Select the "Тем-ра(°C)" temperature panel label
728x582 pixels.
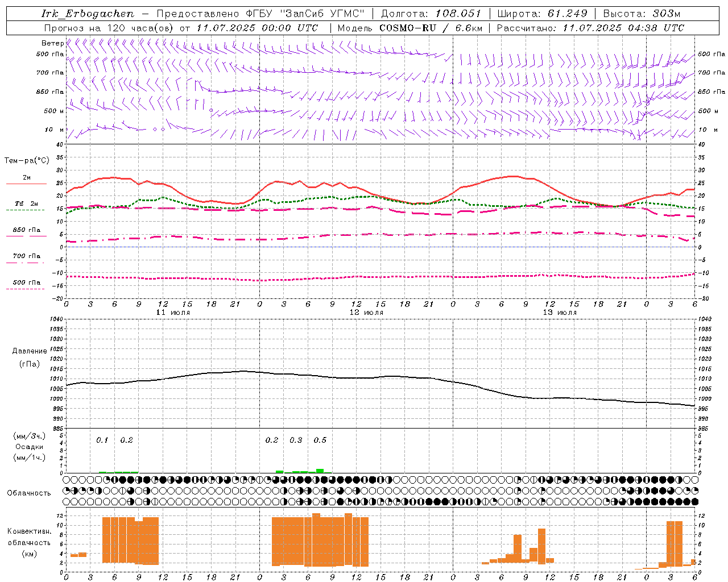27,161
